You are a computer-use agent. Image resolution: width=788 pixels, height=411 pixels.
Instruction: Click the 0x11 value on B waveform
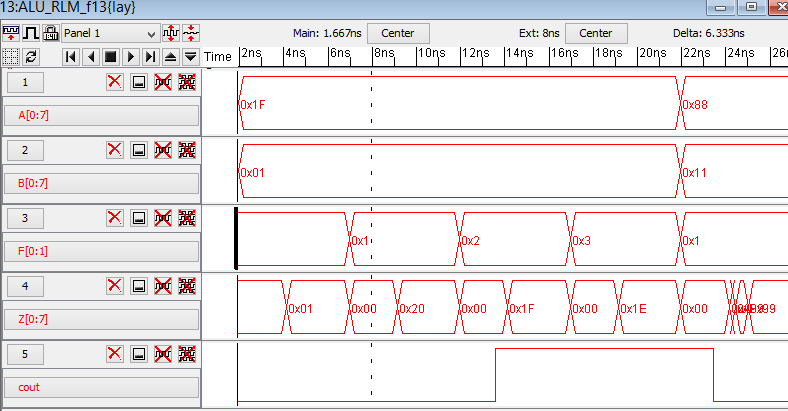[x=695, y=173]
